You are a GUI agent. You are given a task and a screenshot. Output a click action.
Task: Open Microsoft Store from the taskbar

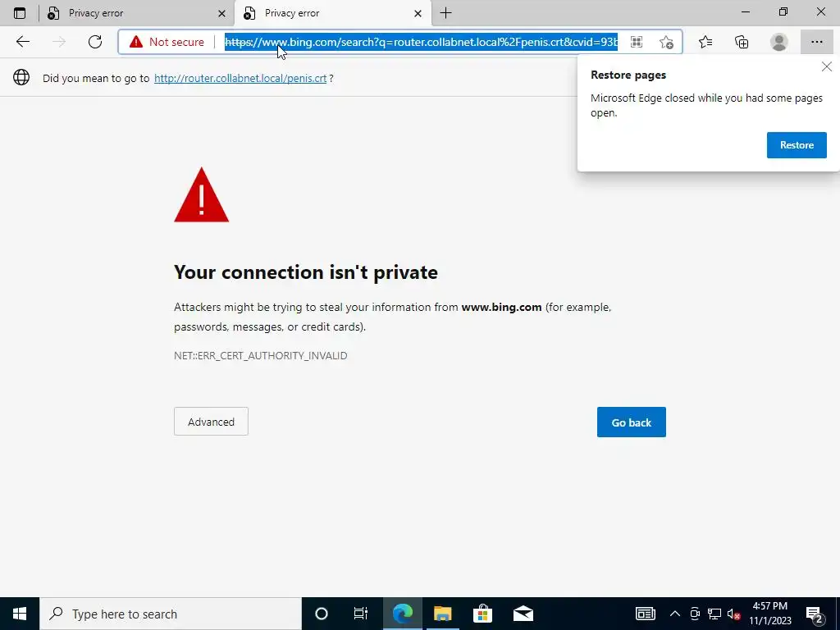pos(482,614)
